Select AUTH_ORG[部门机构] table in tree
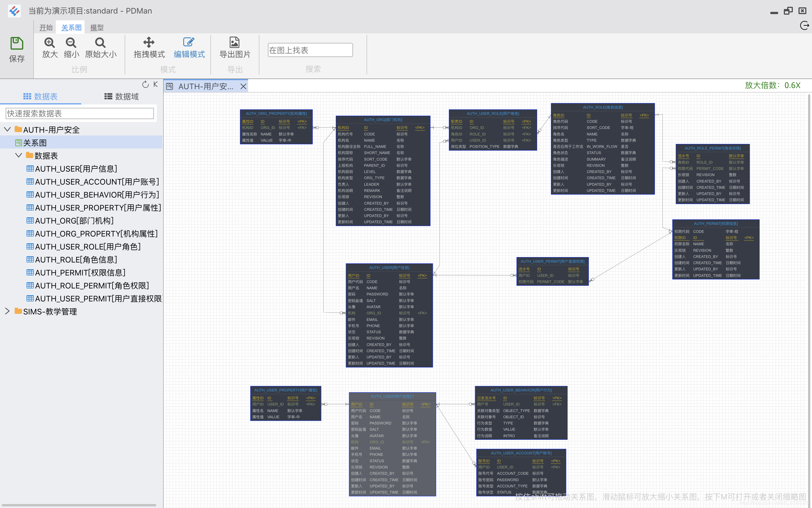 (74, 221)
